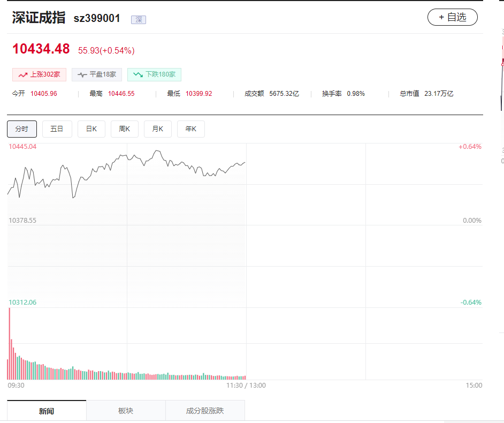Open the 周K chart view
Screen dimensions: 504x423
[x=124, y=129]
